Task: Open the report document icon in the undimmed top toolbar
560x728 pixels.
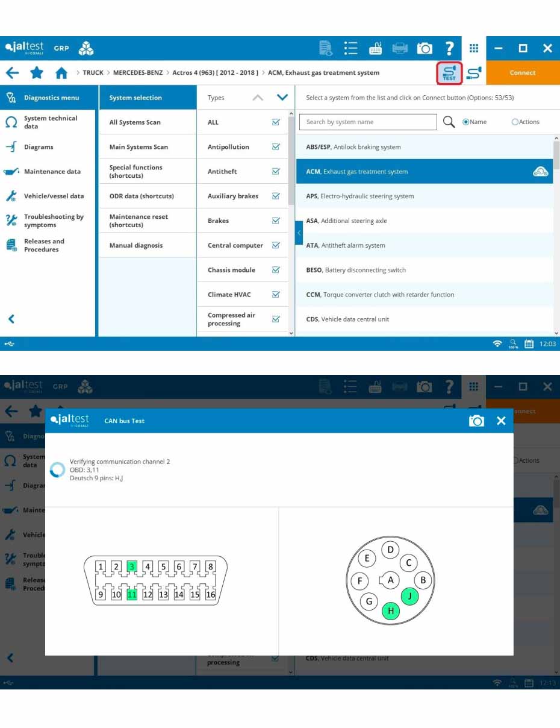Action: [x=326, y=48]
